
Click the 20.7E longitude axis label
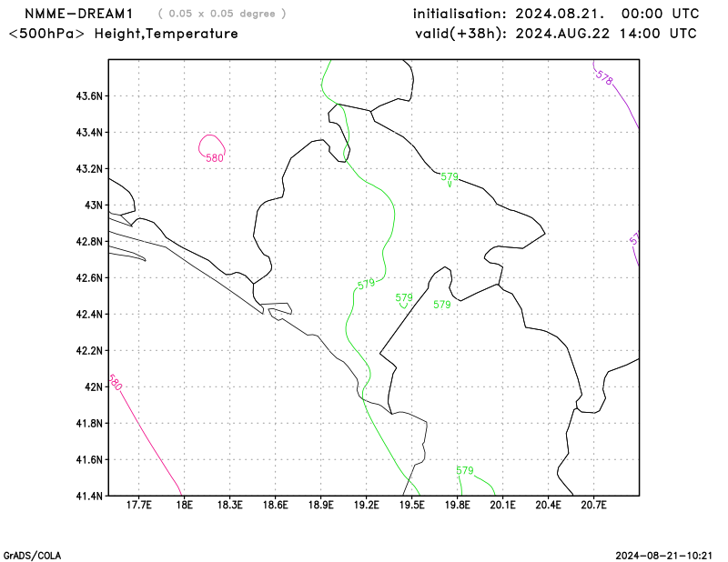tap(594, 505)
